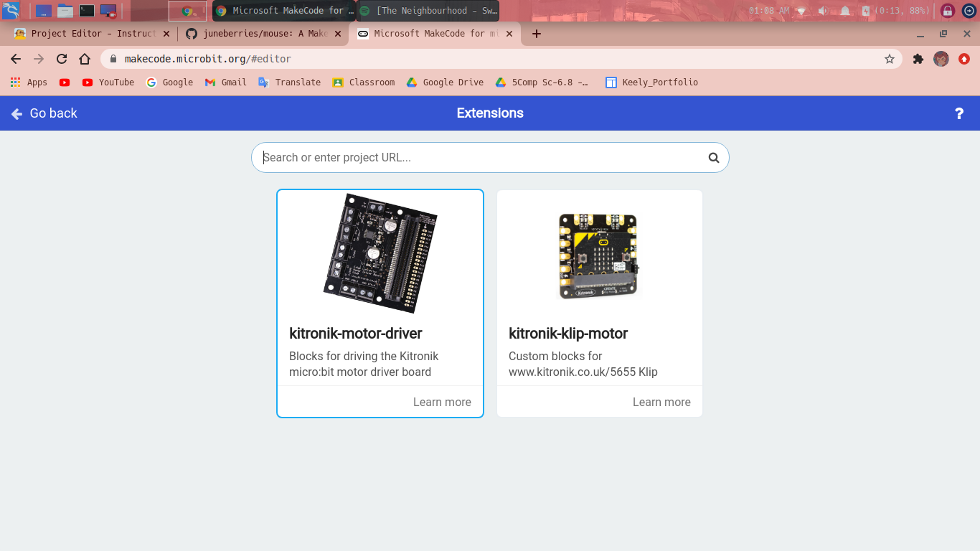Image resolution: width=980 pixels, height=551 pixels.
Task: Bookmark this page with the star
Action: pyautogui.click(x=890, y=59)
